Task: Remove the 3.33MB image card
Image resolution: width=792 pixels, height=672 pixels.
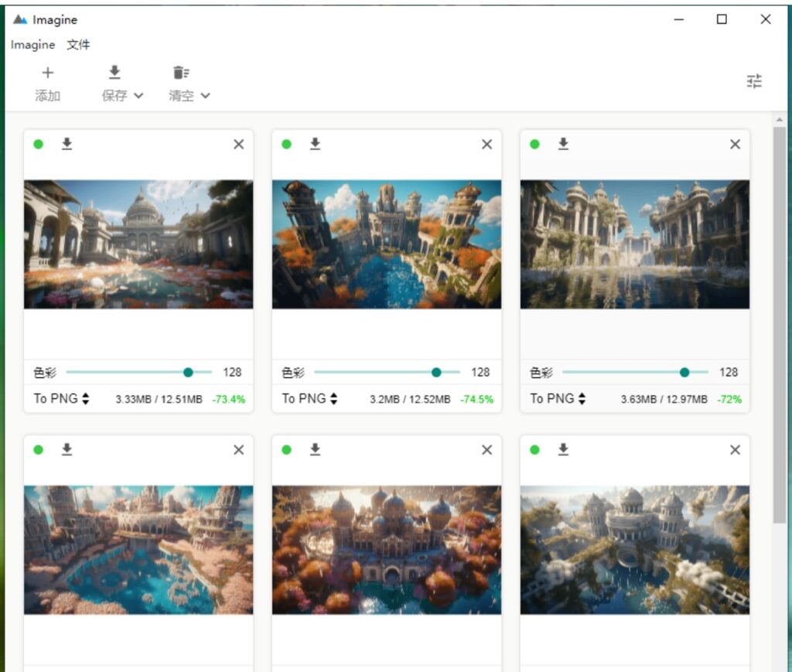Action: (x=239, y=145)
